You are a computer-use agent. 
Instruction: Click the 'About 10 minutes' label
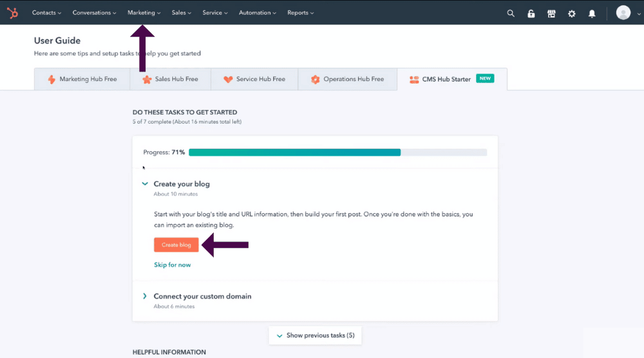click(x=176, y=194)
